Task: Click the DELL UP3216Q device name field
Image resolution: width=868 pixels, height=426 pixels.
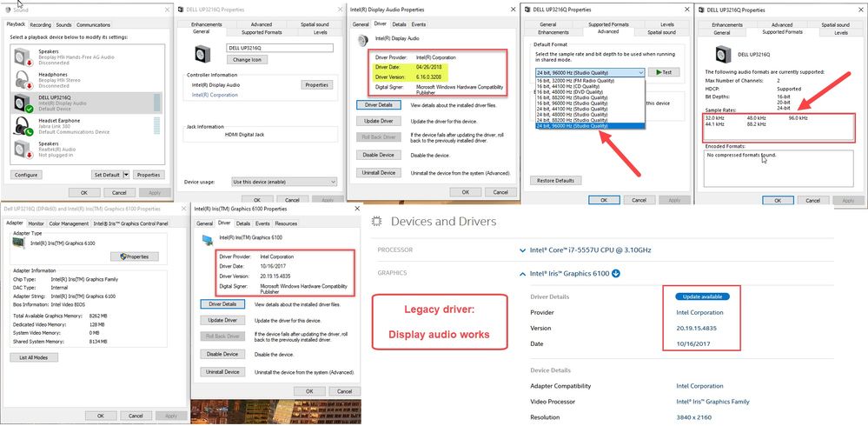Action: click(x=280, y=48)
